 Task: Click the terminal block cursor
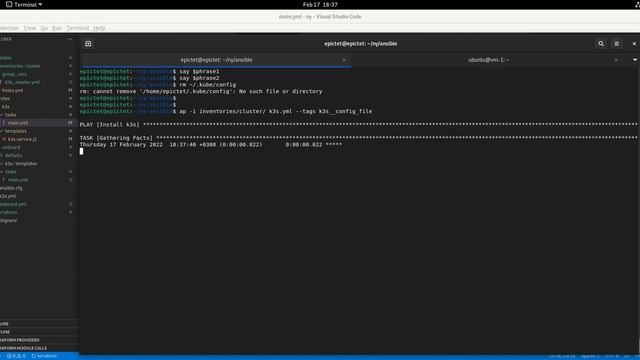coord(81,151)
